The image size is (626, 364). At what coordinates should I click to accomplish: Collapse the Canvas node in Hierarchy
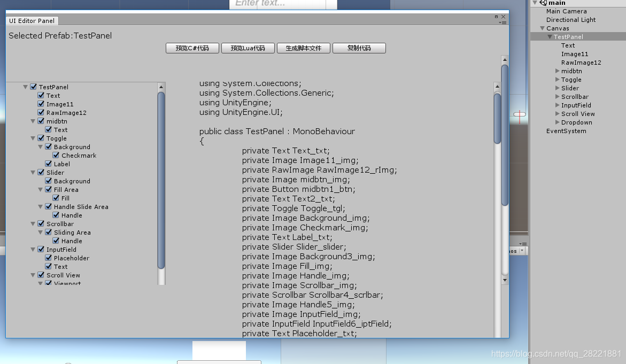tap(542, 28)
